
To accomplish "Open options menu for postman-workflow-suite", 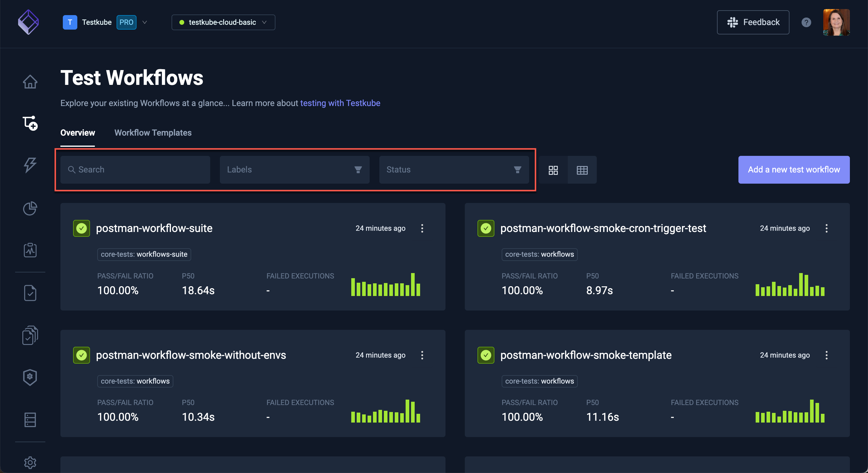I will tap(422, 228).
